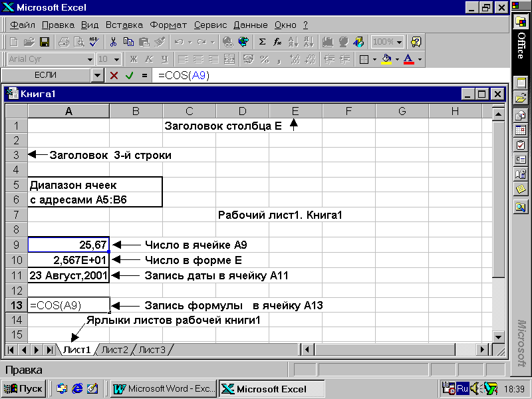The image size is (532, 399).
Task: Switch to Microsoft Word taskbar button
Action: [x=164, y=389]
